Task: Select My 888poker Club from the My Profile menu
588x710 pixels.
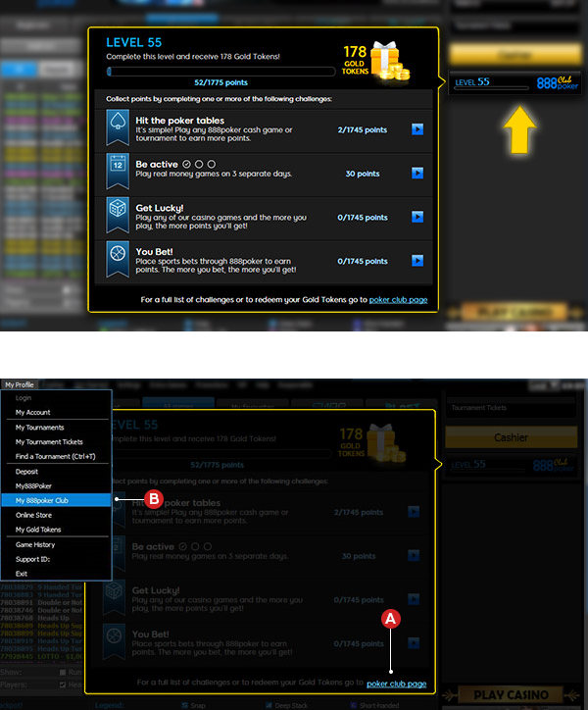Action: tap(48, 499)
